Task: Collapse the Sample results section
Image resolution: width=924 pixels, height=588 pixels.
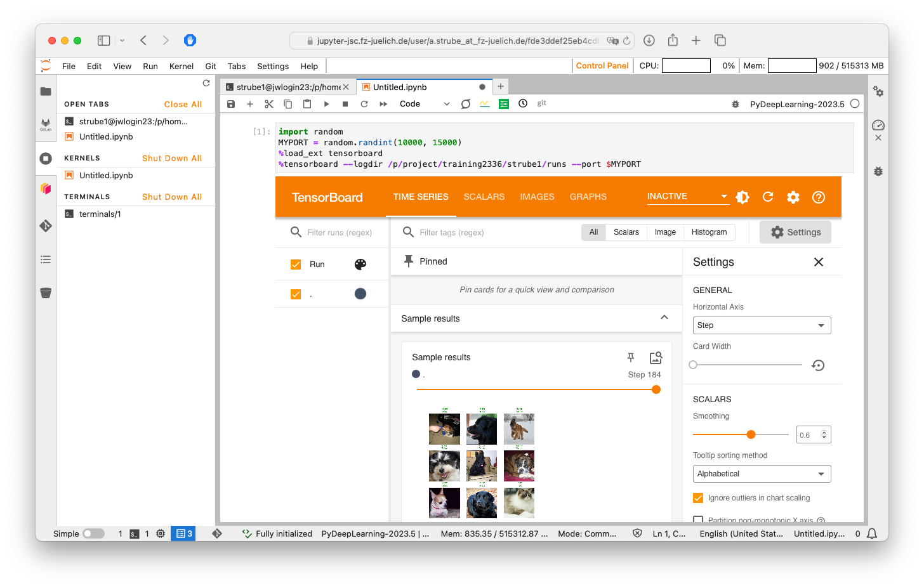Action: pos(664,318)
